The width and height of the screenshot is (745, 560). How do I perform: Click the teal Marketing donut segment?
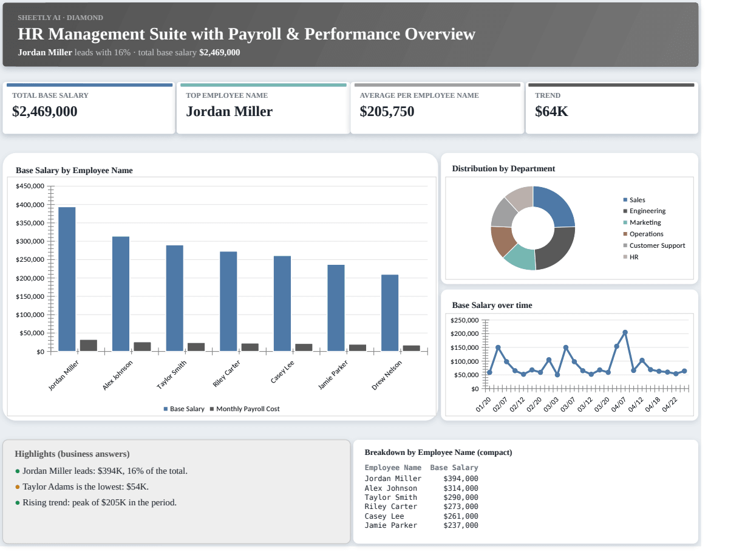pyautogui.click(x=522, y=258)
